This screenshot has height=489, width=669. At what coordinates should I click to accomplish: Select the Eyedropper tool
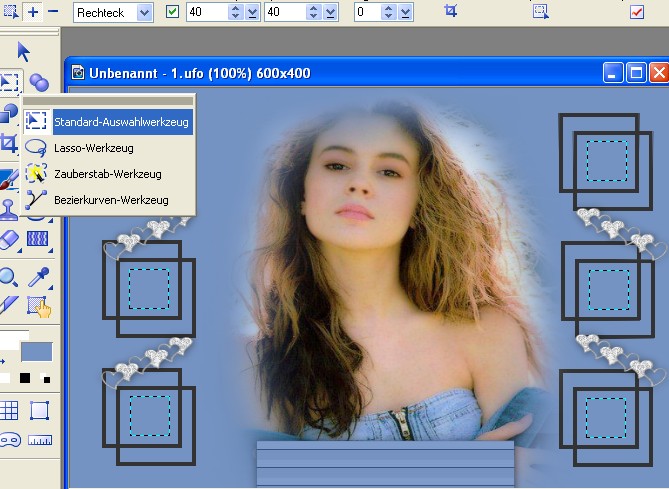tap(39, 277)
